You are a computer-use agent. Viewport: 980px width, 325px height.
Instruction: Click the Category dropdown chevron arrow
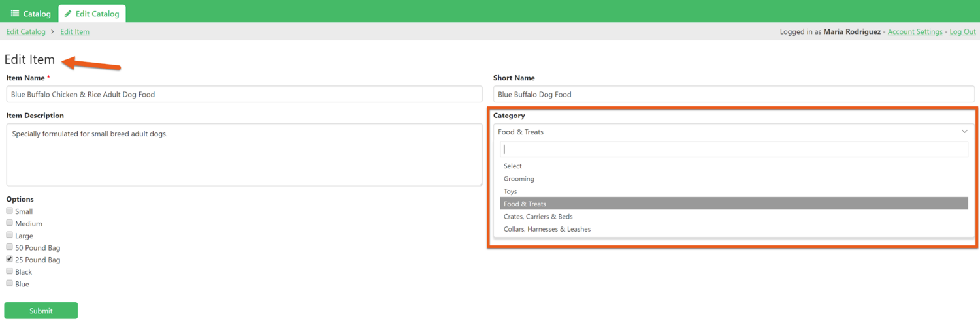[964, 132]
